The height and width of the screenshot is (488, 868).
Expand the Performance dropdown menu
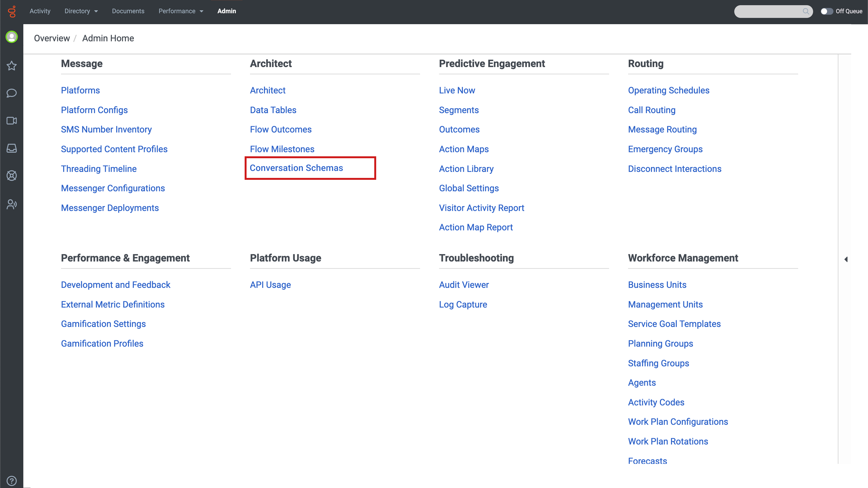181,11
